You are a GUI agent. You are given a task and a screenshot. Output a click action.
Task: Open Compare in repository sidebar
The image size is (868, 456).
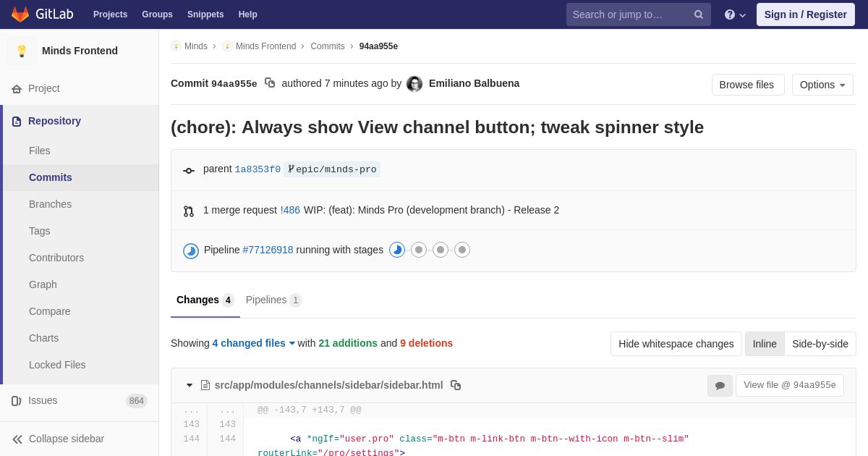[x=81, y=311]
